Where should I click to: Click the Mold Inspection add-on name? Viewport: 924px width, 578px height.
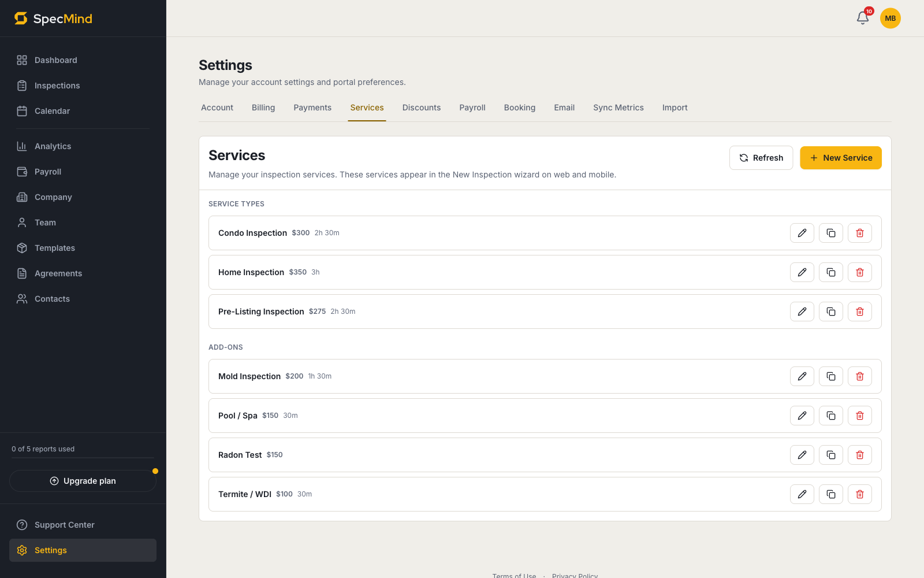[249, 376]
